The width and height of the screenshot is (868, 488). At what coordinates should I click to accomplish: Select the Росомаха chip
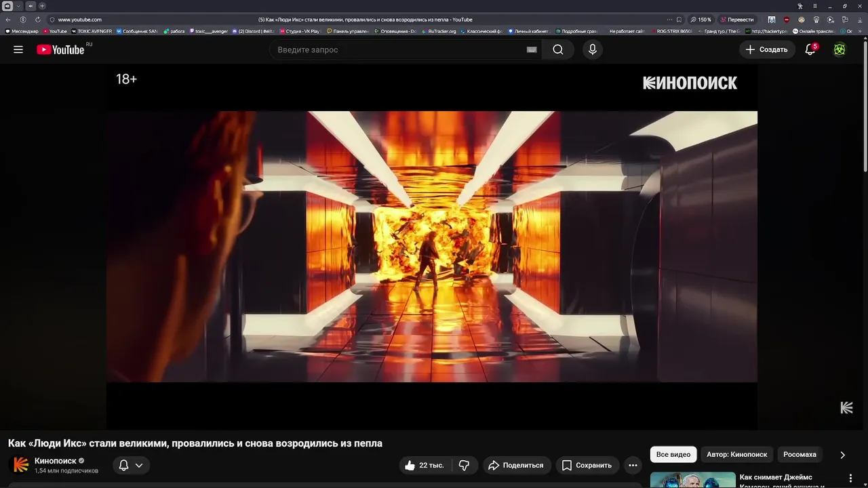click(800, 454)
